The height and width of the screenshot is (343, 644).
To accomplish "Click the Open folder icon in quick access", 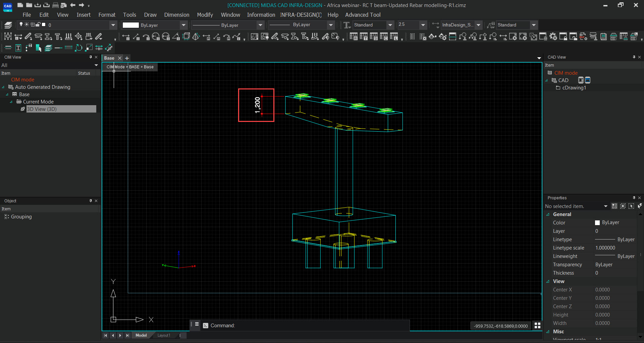I will point(29,5).
